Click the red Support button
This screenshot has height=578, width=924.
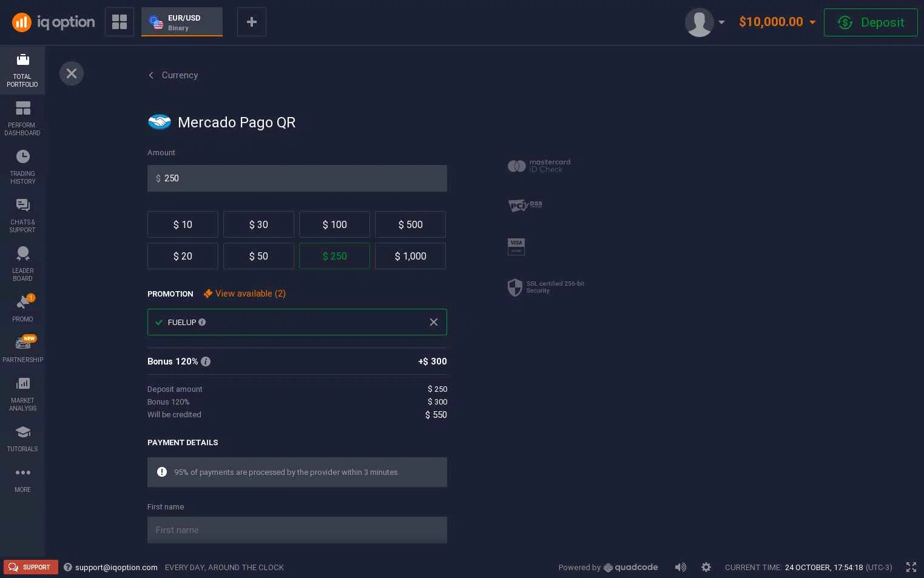(31, 567)
